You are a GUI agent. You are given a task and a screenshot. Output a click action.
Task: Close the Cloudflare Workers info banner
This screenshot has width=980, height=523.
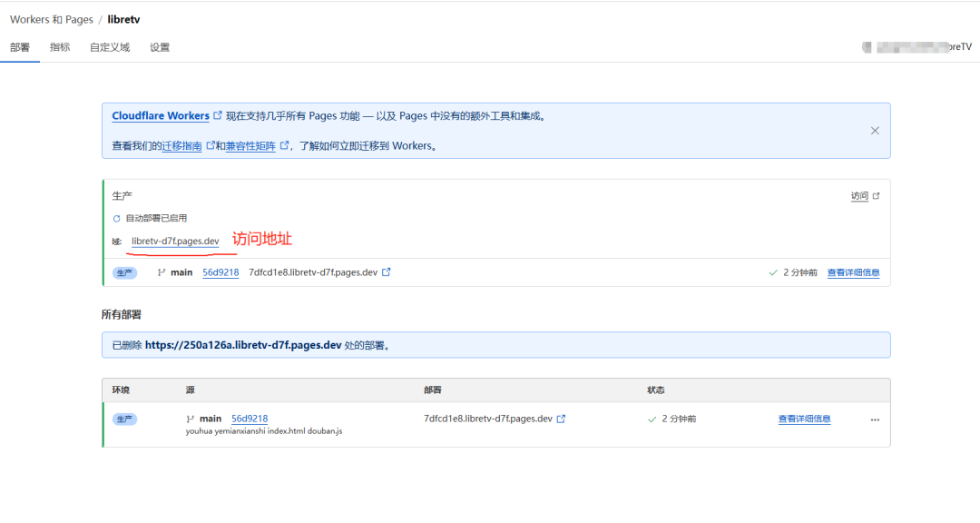click(875, 131)
